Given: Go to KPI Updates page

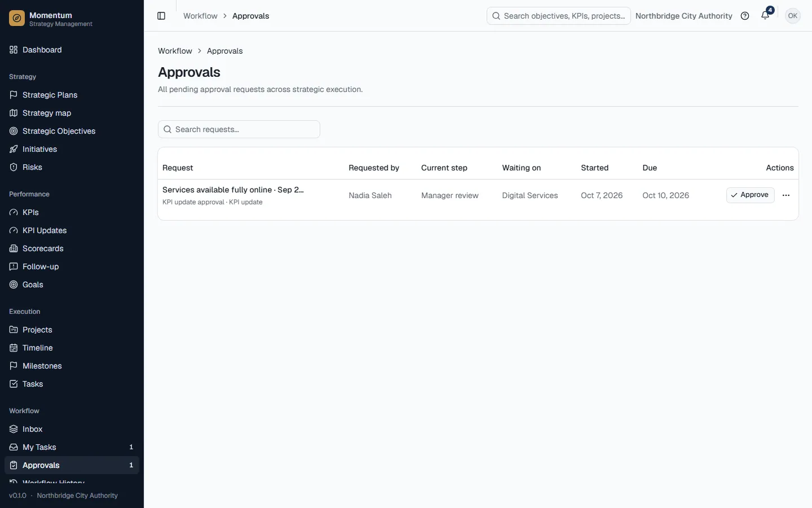Looking at the screenshot, I should coord(72,230).
